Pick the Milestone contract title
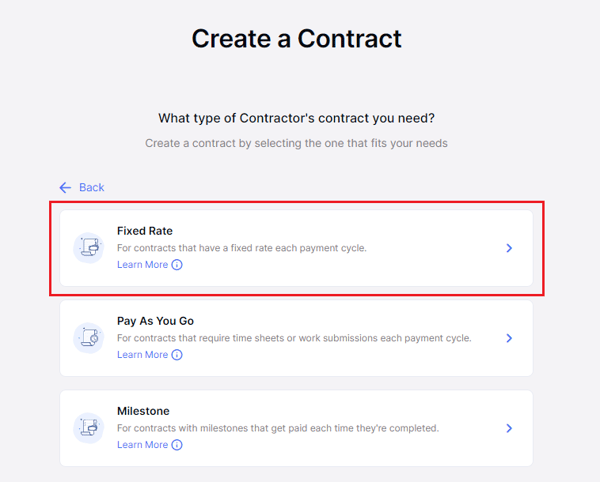Screen dimensions: 600x482 coord(143,411)
